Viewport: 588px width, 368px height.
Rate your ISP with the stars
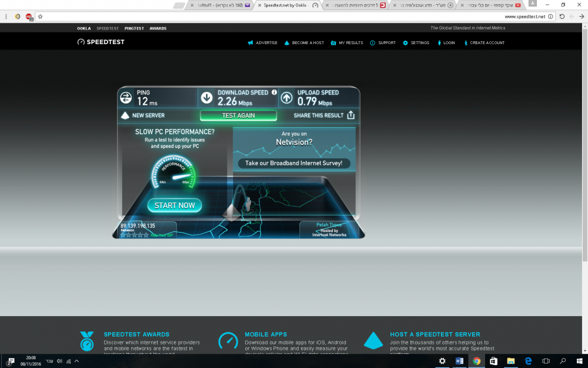pos(134,235)
